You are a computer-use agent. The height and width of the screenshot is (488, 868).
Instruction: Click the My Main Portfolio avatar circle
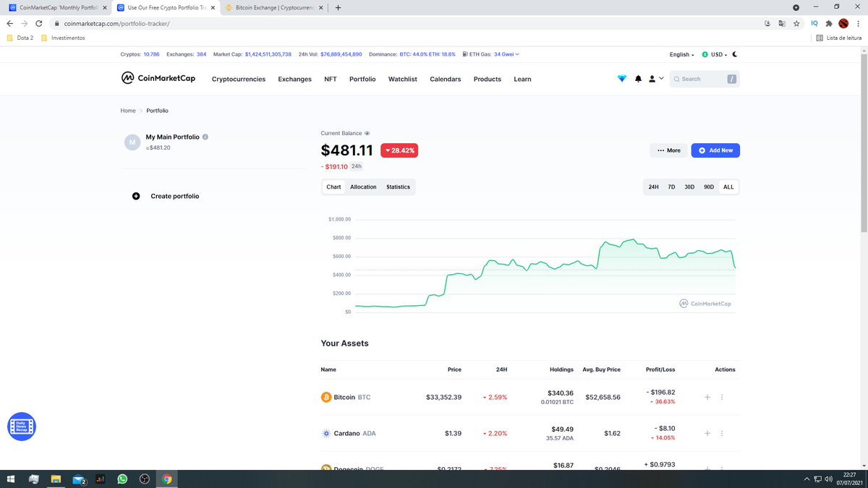point(132,142)
